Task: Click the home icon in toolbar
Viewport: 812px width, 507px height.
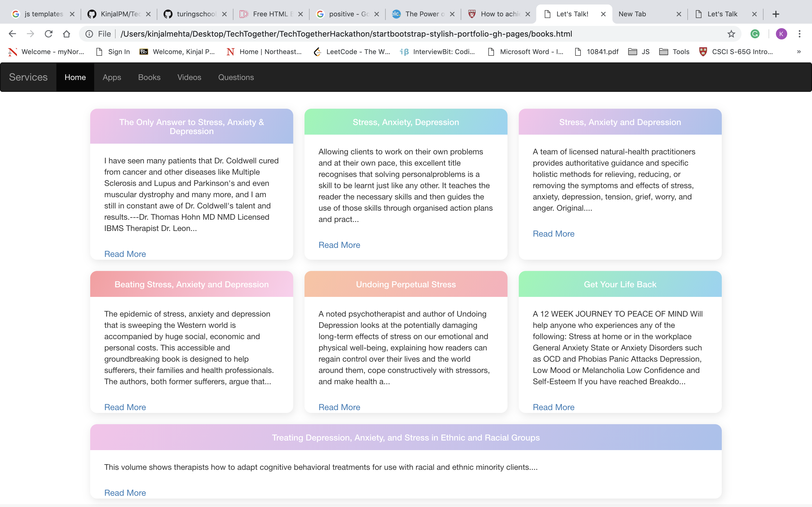Action: (67, 34)
